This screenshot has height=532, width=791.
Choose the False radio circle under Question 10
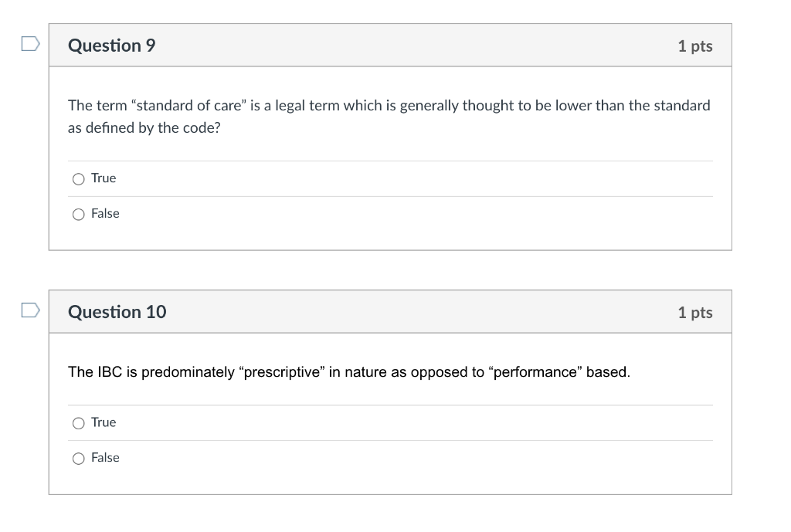(78, 459)
